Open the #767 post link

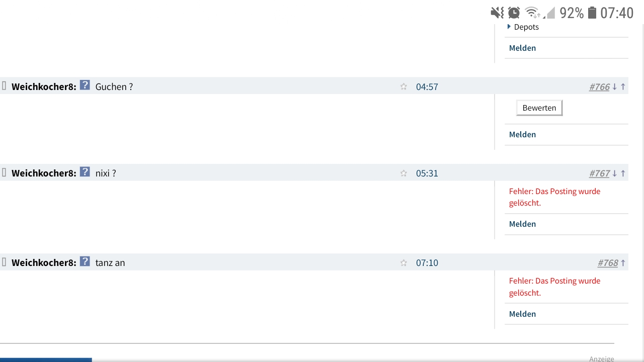pos(599,173)
